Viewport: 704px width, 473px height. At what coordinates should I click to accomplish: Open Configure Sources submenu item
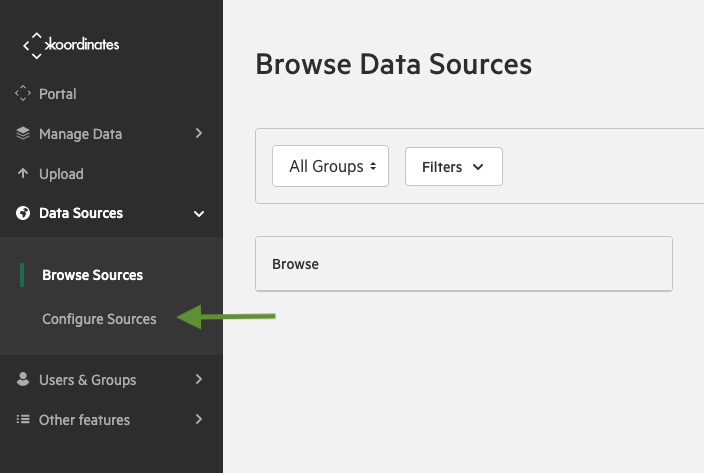point(99,319)
